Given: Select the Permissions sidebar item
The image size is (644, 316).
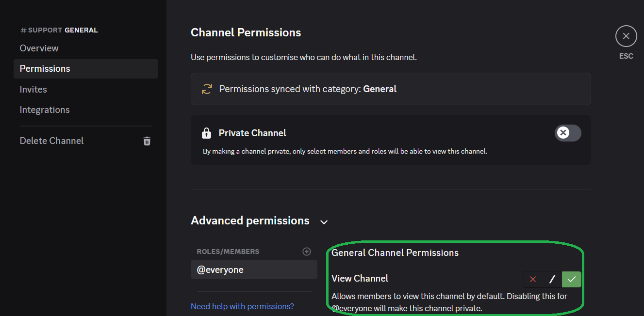Looking at the screenshot, I should click(x=45, y=68).
